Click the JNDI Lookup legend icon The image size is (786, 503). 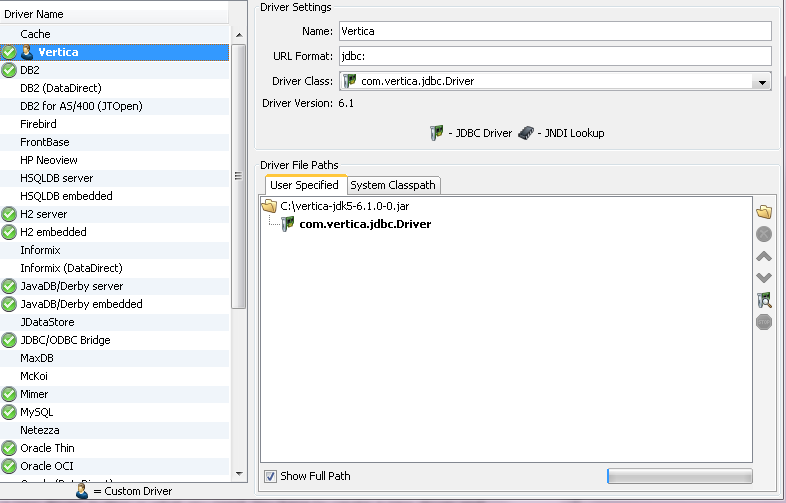click(525, 133)
